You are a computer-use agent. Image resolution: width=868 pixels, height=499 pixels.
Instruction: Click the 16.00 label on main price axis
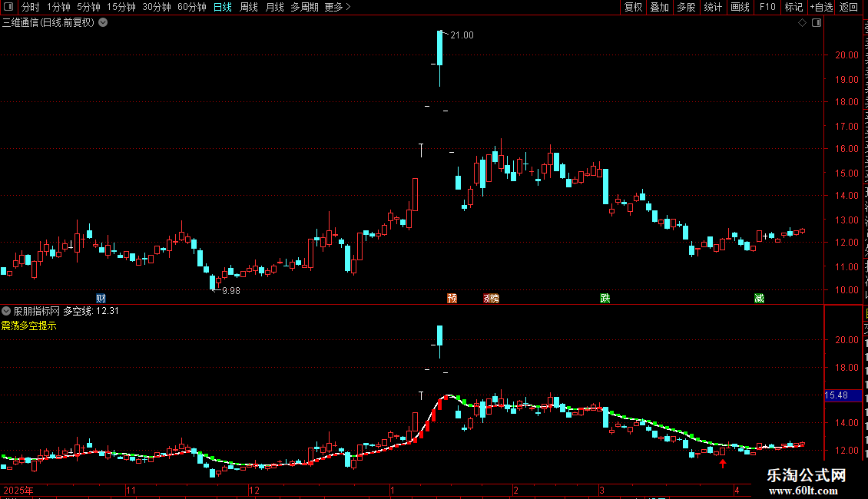847,148
